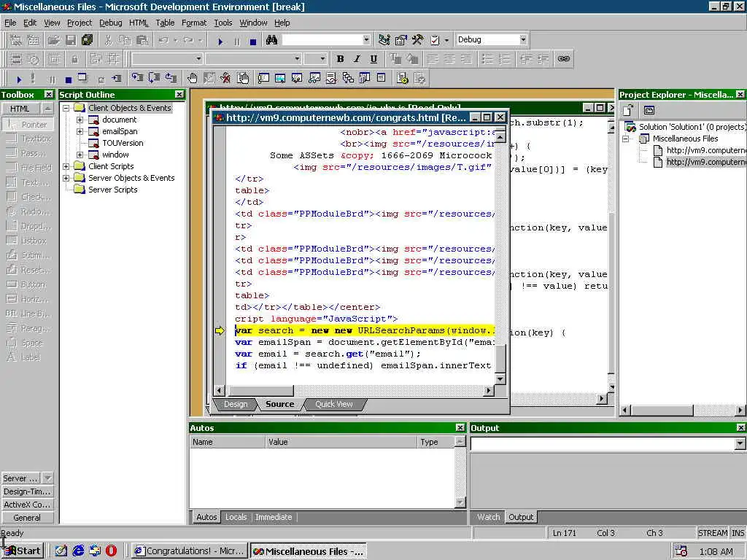Screen dimensions: 747x560
Task: Select Solution 'Solution1' in Project Explorer
Action: coord(692,127)
